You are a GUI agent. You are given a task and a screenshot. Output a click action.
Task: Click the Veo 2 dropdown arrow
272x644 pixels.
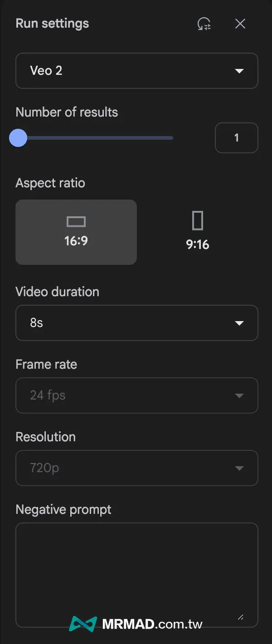(x=239, y=71)
